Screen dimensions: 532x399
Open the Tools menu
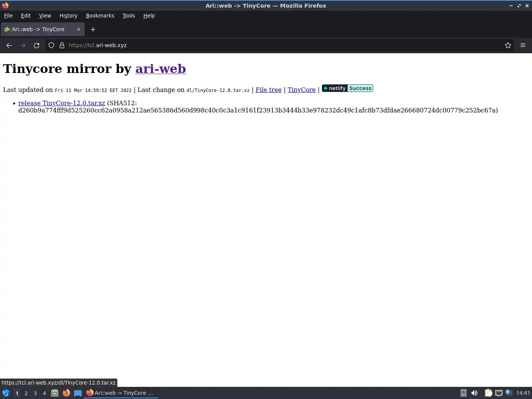click(128, 16)
